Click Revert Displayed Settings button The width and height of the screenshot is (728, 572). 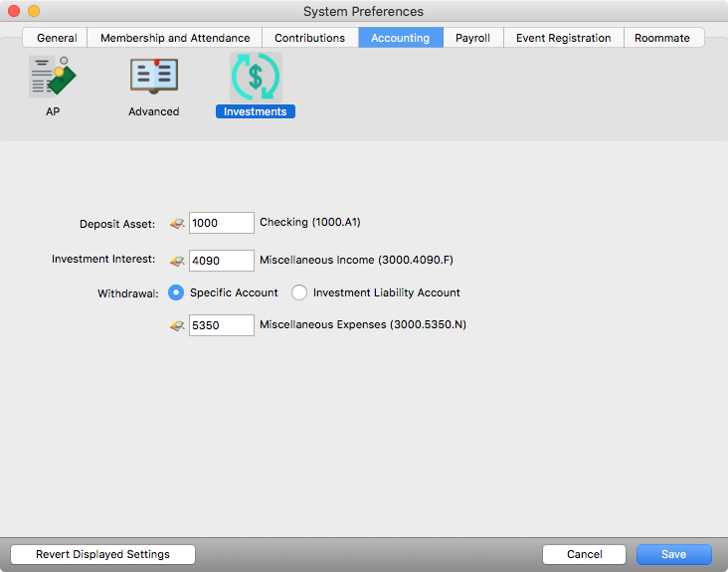[102, 554]
